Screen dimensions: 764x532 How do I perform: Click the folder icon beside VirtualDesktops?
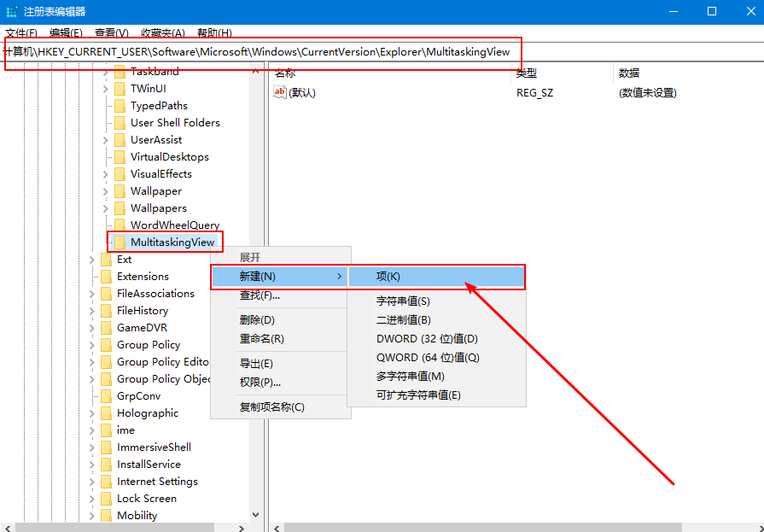coord(120,157)
